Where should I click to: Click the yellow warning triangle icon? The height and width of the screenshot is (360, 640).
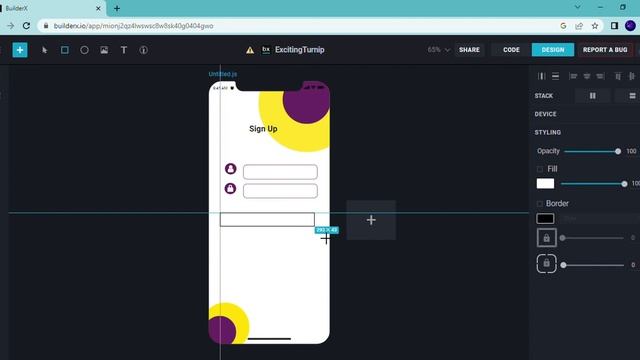coord(250,50)
